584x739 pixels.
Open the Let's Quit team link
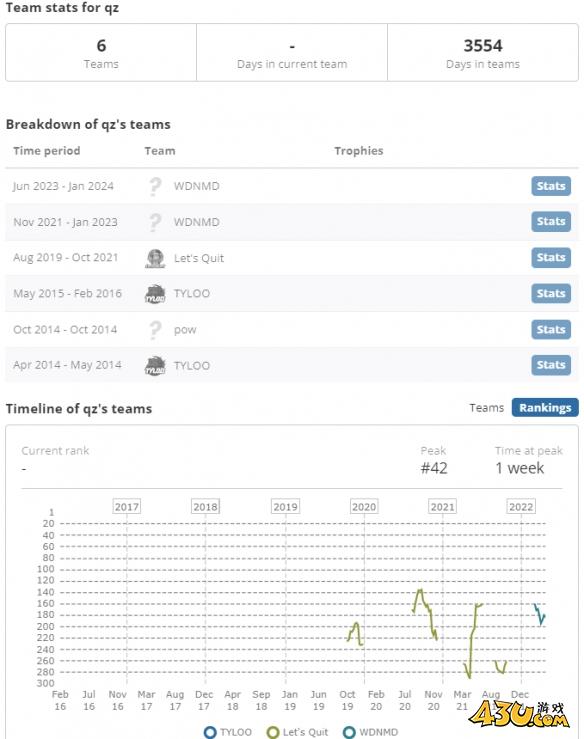point(199,258)
